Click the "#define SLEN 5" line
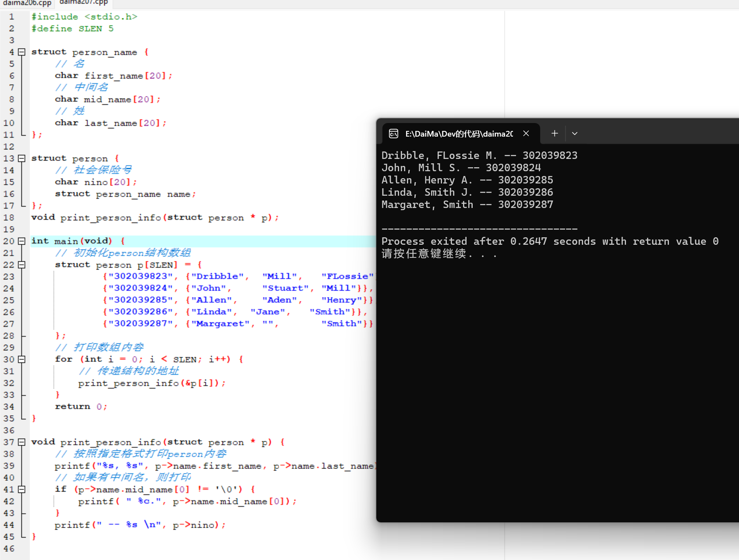The image size is (739, 560). coord(72,28)
